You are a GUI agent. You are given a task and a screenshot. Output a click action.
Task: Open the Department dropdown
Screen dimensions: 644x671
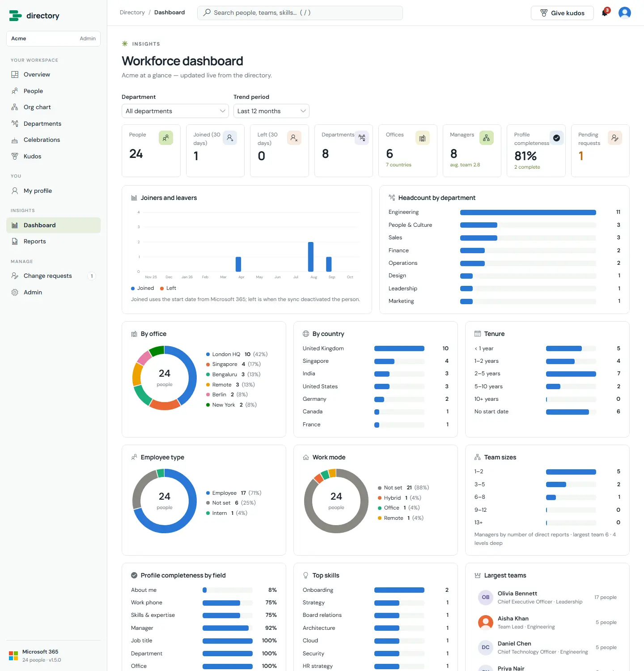tap(175, 111)
